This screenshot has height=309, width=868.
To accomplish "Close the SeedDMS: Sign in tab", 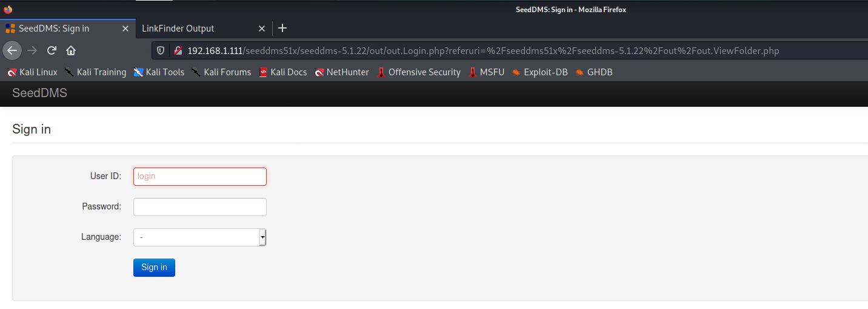I will point(125,29).
